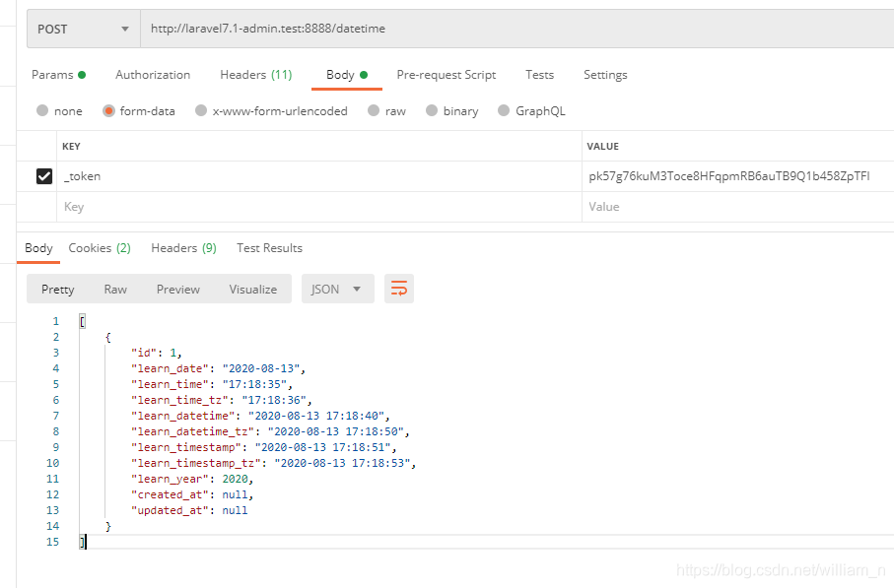Open the Headers (11) request tab
This screenshot has width=894, height=588.
(x=255, y=74)
